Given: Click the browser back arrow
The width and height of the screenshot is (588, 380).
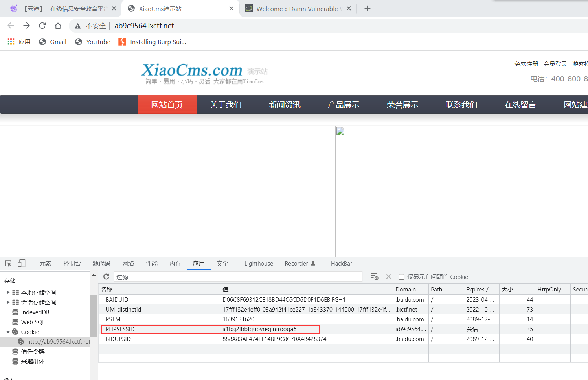Looking at the screenshot, I should pyautogui.click(x=11, y=26).
